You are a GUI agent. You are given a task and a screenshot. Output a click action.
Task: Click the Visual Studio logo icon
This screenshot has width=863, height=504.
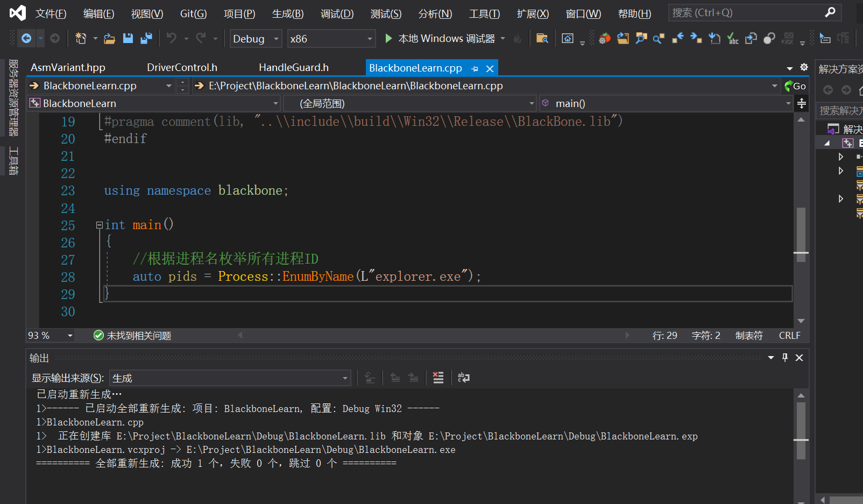pyautogui.click(x=17, y=13)
